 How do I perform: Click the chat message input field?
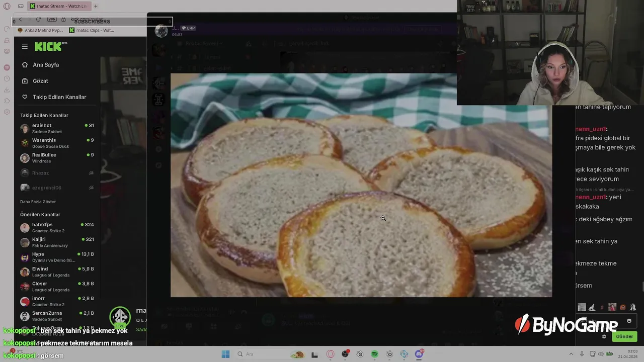pos(606,321)
